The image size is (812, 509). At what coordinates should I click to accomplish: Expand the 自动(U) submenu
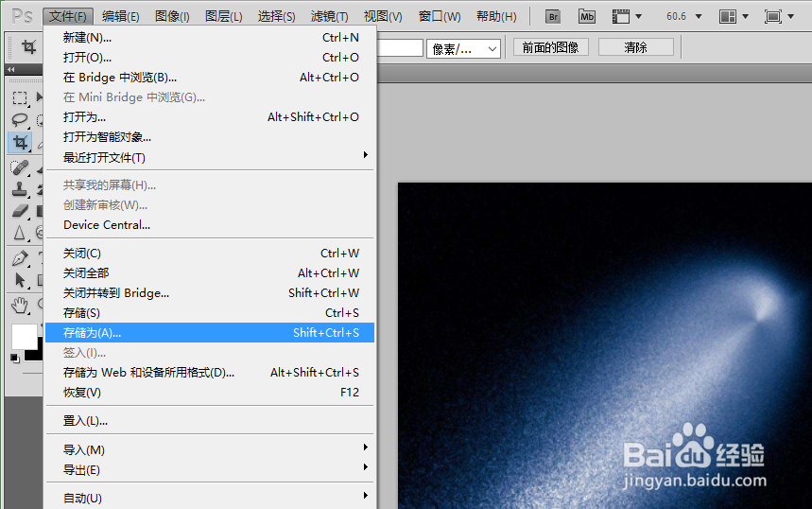tap(210, 498)
